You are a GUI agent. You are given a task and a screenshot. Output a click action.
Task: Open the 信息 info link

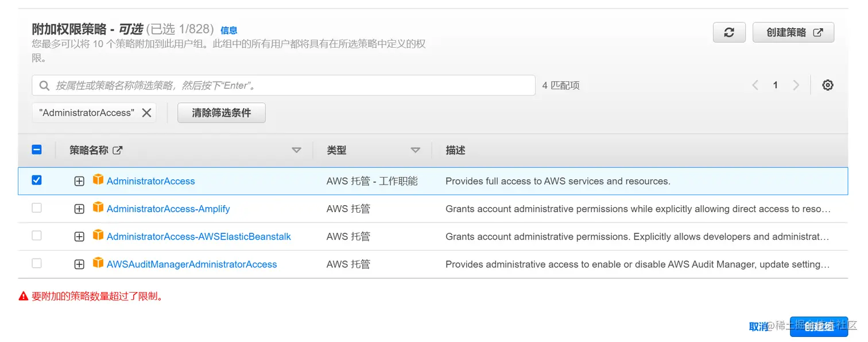229,30
